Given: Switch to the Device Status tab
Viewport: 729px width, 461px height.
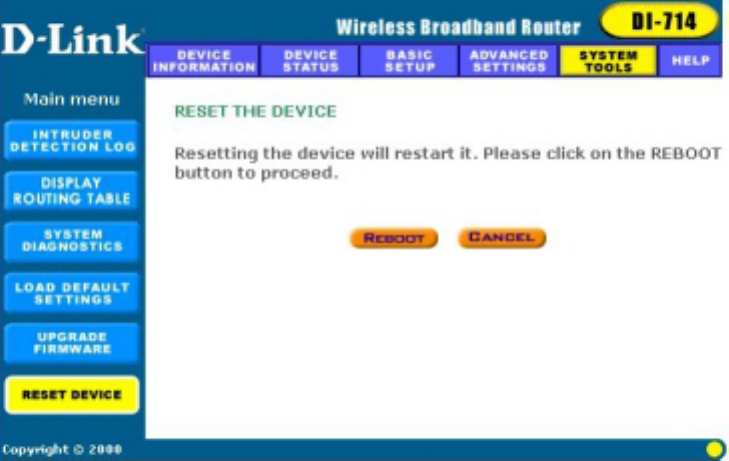Looking at the screenshot, I should (310, 61).
